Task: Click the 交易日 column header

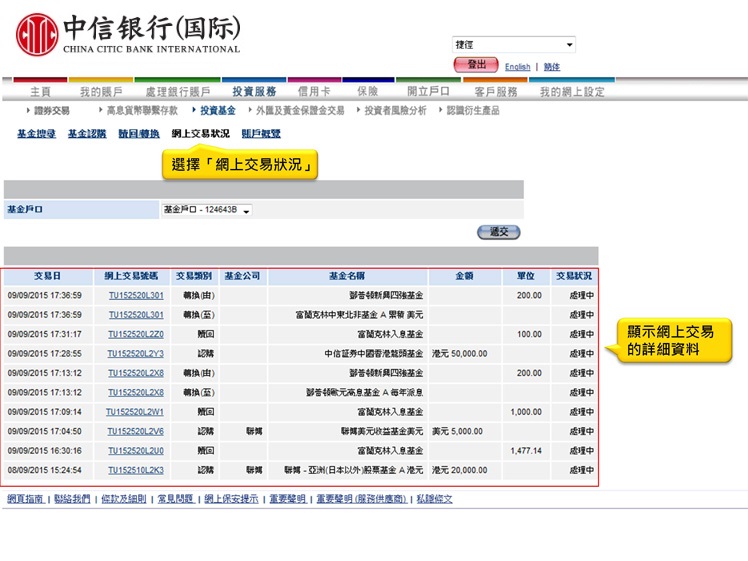Action: click(47, 276)
